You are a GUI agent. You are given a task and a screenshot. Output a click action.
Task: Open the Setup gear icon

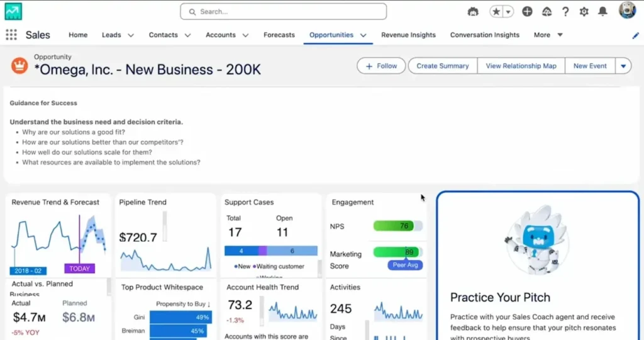coord(584,11)
